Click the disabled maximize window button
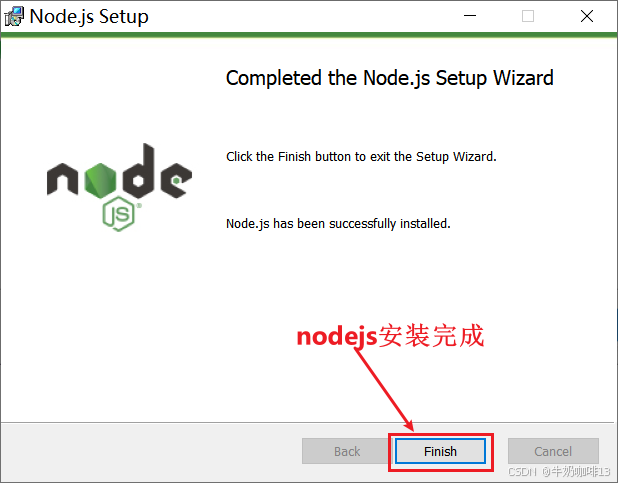The image size is (618, 483). point(528,16)
